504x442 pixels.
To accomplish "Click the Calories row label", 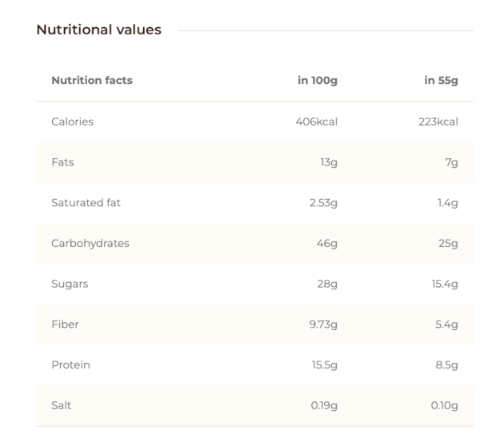I will coord(72,121).
